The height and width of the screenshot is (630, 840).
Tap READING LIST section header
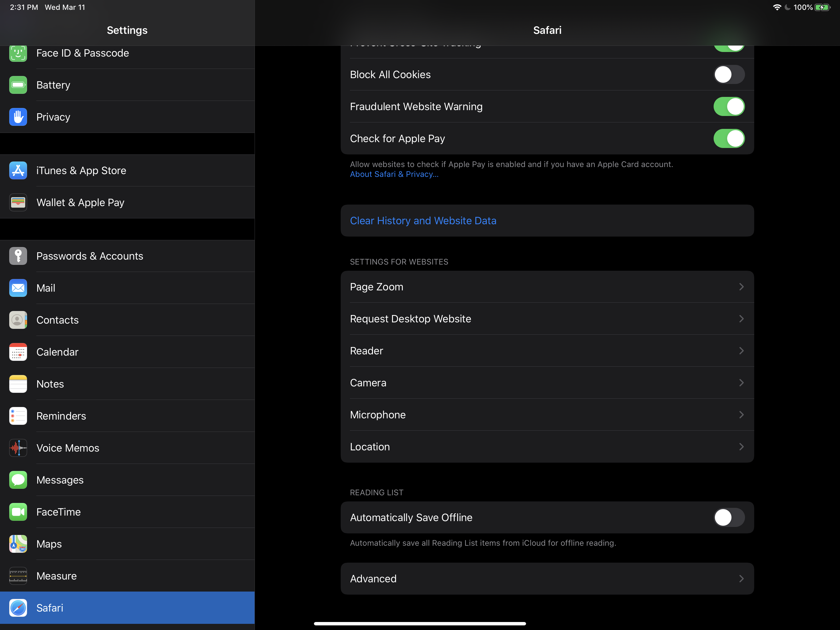pos(376,492)
